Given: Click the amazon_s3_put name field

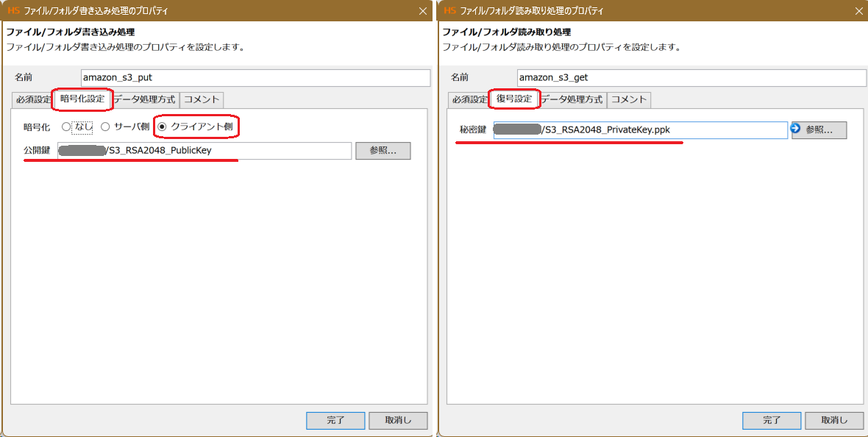Looking at the screenshot, I should tap(254, 77).
